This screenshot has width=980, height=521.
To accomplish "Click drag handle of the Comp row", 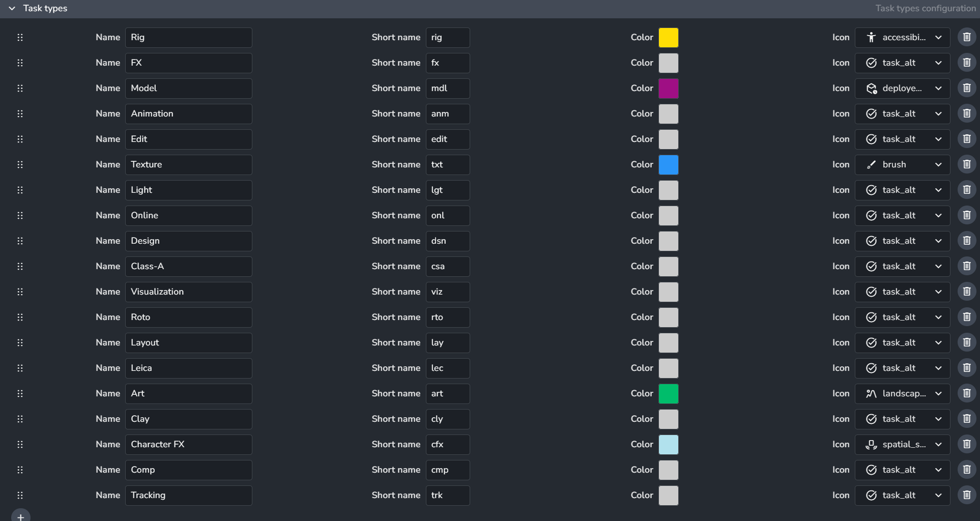I will tap(20, 470).
